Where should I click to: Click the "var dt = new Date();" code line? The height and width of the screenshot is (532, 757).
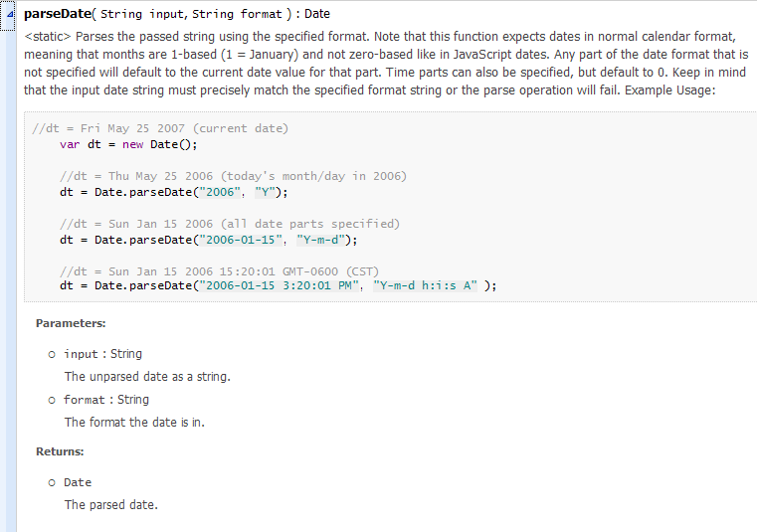pyautogui.click(x=128, y=144)
